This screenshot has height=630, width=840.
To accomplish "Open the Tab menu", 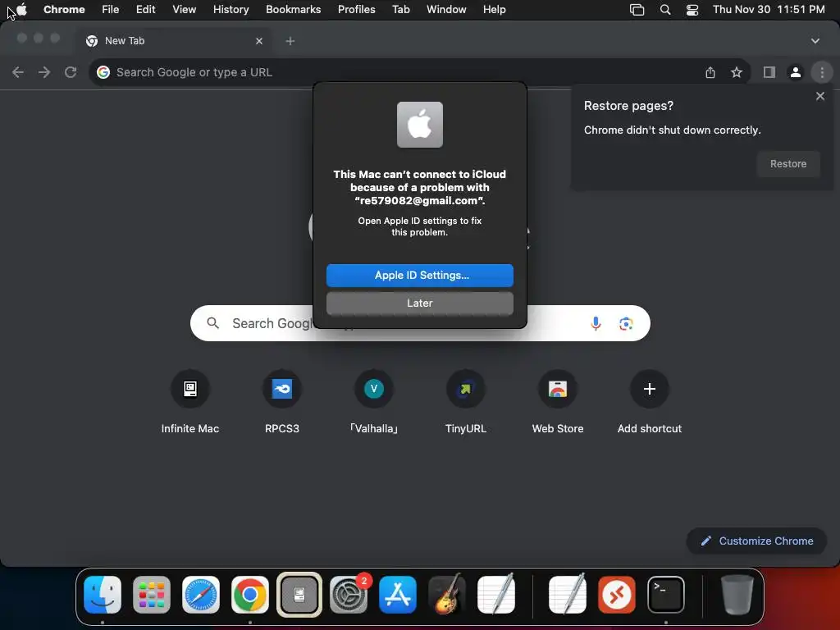I will pyautogui.click(x=400, y=10).
